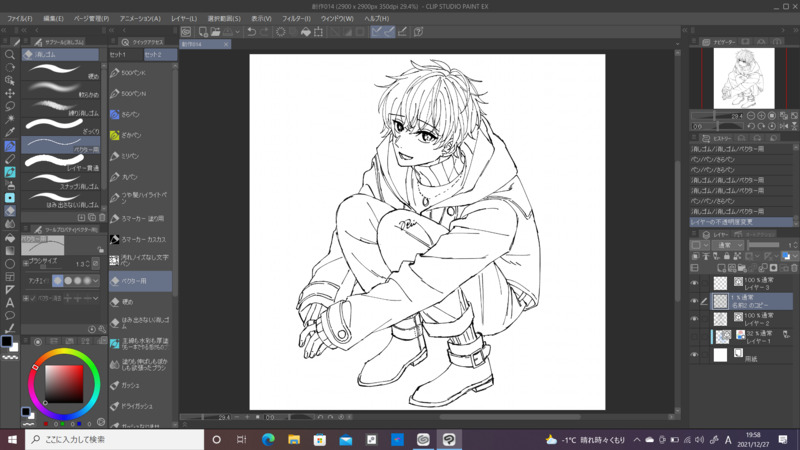The width and height of the screenshot is (800, 450).
Task: Choose the 500ペンK quick access item
Action: coord(140,73)
